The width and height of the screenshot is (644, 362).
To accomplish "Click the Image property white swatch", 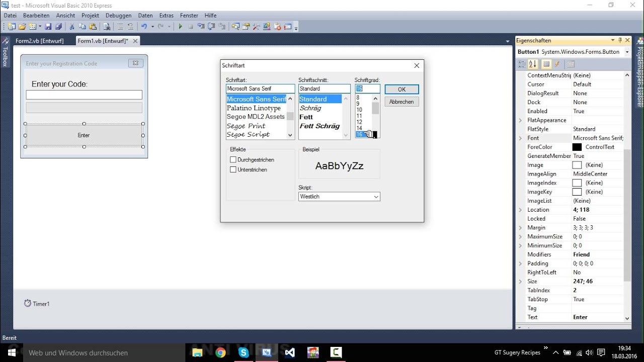I will pos(577,165).
